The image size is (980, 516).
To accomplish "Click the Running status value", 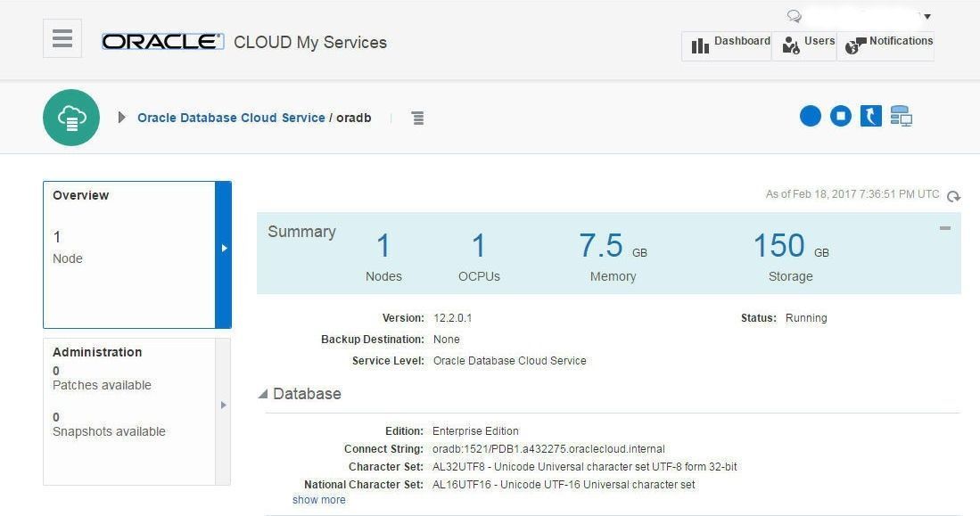I will pos(806,318).
